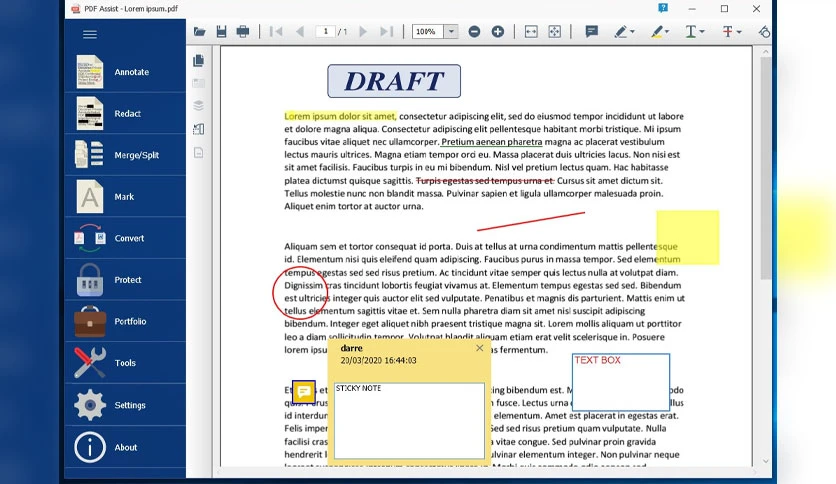836x484 pixels.
Task: Go to the first page
Action: click(276, 31)
